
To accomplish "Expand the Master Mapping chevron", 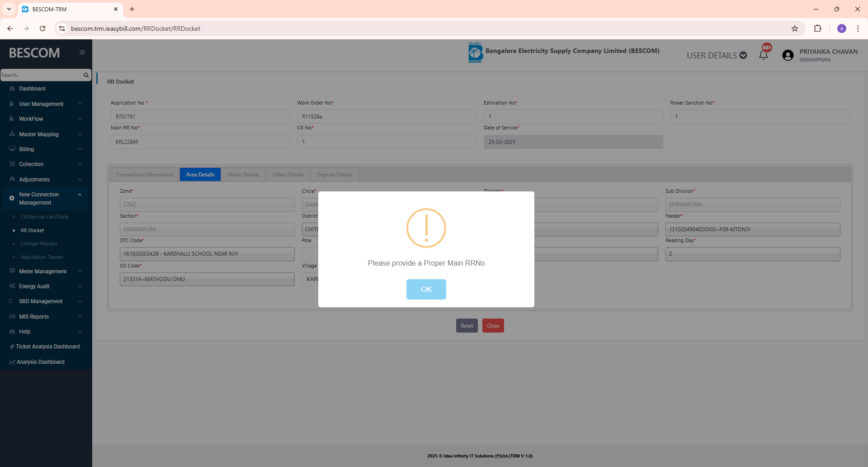I will tap(80, 134).
